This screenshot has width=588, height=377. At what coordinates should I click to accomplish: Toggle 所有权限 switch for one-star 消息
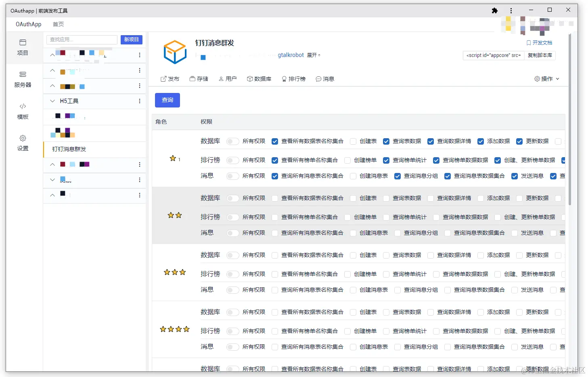[232, 176]
